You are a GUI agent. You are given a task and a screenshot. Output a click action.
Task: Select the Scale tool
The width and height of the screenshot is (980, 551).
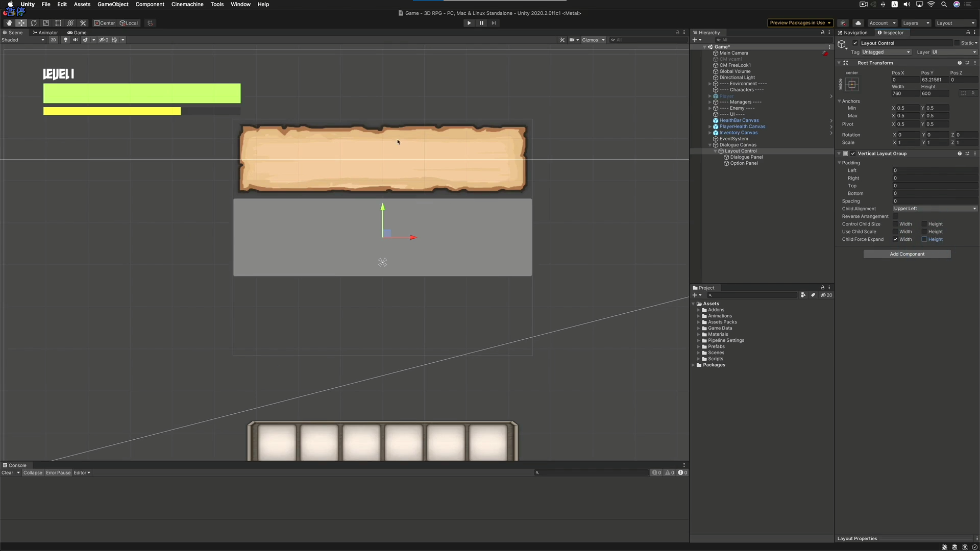(x=45, y=23)
